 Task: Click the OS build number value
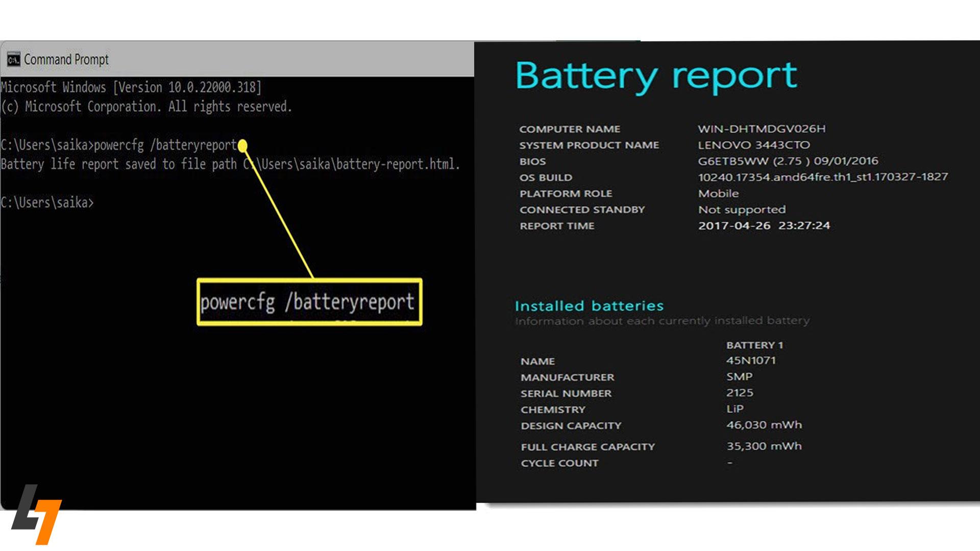823,177
